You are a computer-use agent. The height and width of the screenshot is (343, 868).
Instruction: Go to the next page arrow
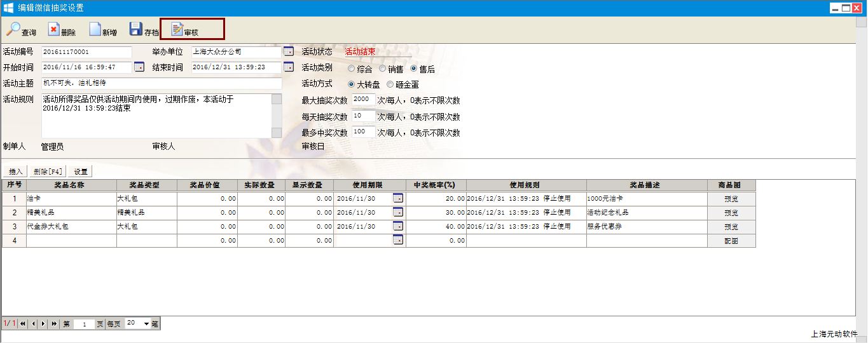[x=43, y=324]
